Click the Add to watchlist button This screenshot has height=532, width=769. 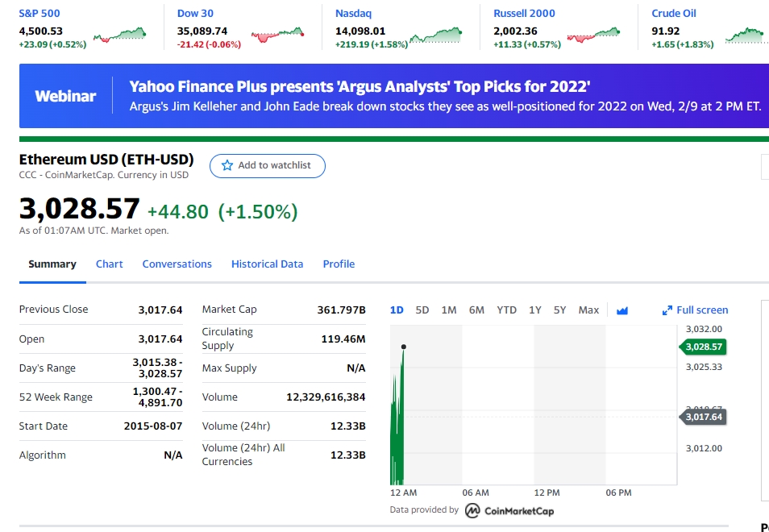click(268, 166)
